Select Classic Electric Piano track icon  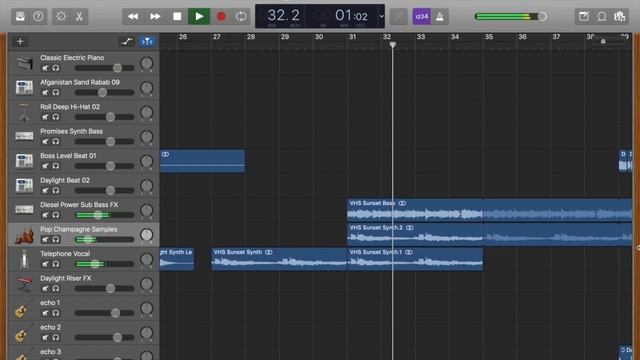click(x=24, y=63)
